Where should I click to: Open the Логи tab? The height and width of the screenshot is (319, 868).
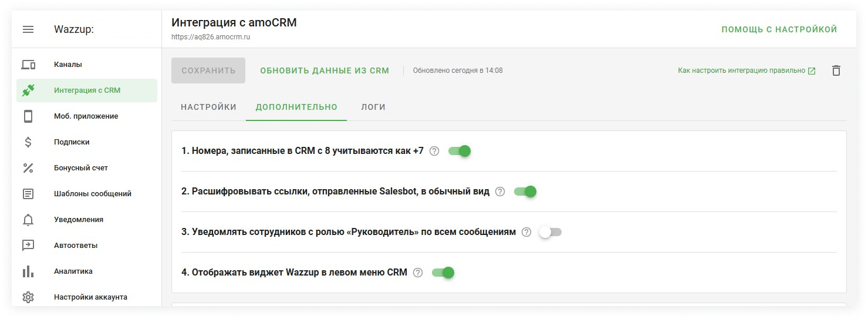click(373, 107)
